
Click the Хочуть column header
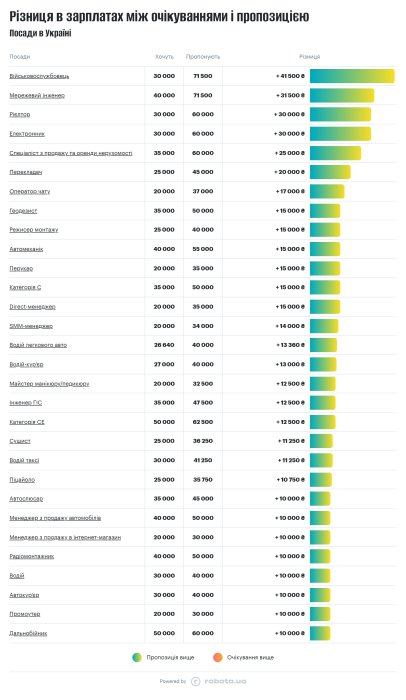pos(164,57)
